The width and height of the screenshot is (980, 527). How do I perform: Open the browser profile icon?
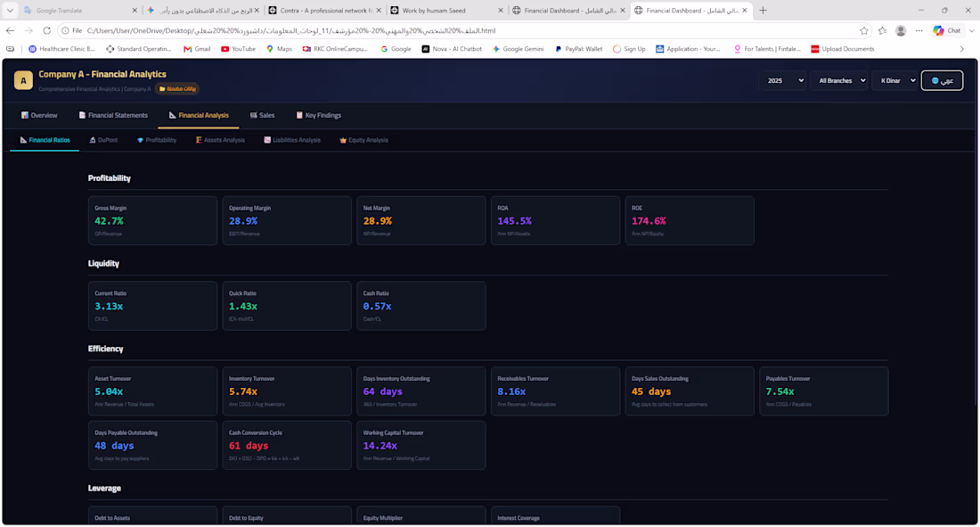tap(901, 30)
